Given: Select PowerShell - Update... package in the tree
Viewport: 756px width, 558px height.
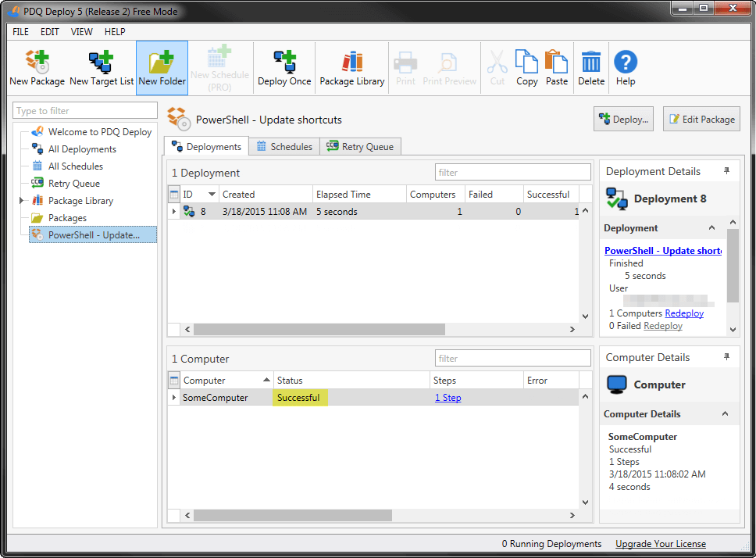Looking at the screenshot, I should [x=93, y=235].
